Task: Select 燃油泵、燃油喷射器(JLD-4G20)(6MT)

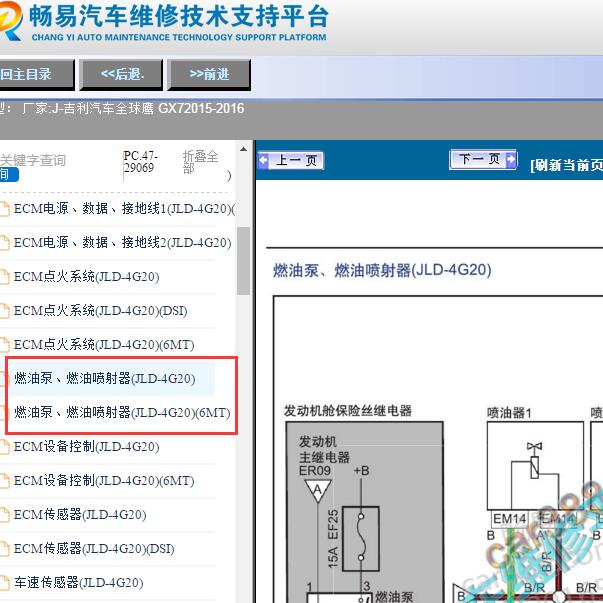Action: 122,412
